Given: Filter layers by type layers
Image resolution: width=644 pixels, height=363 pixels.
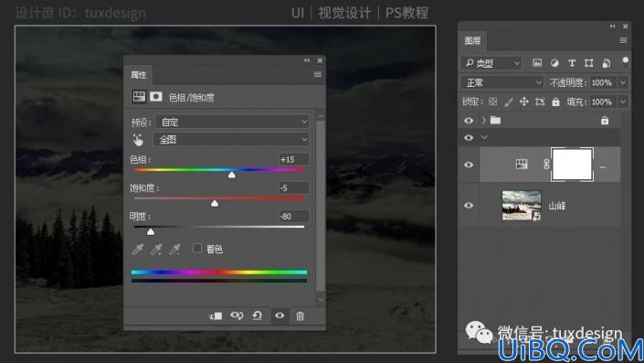Looking at the screenshot, I should point(572,63).
